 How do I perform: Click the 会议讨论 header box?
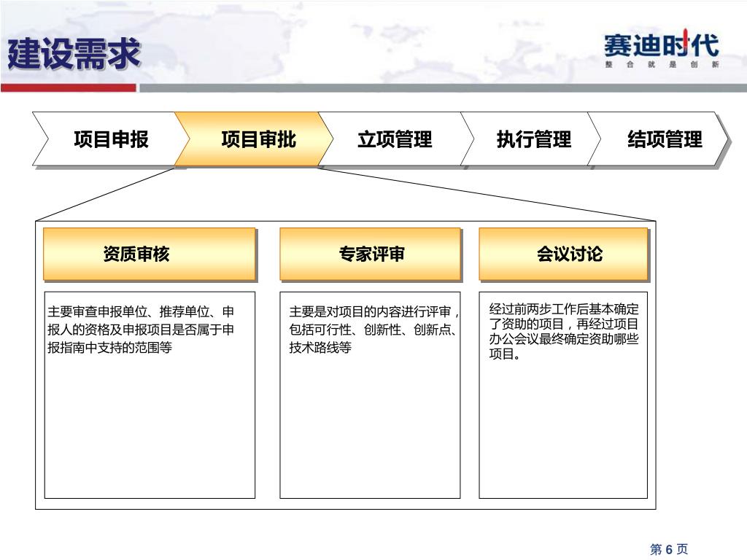point(564,254)
